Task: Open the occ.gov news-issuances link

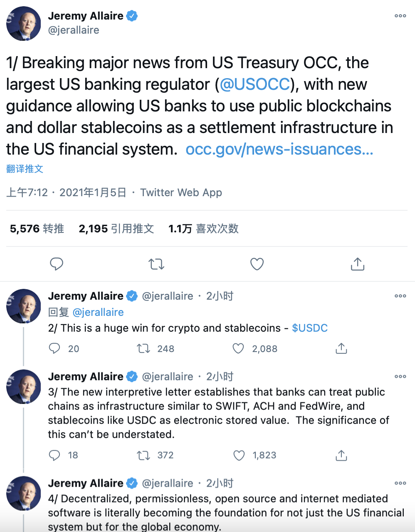Action: (x=280, y=149)
